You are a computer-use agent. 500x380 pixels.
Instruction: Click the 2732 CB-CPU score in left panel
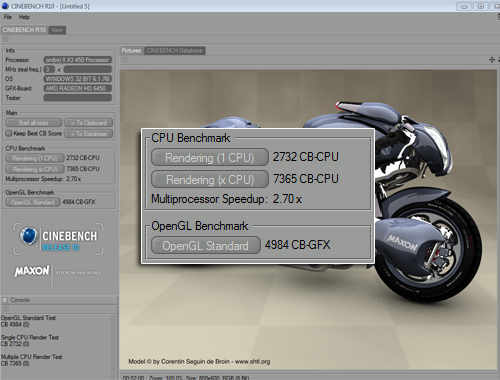(x=83, y=158)
